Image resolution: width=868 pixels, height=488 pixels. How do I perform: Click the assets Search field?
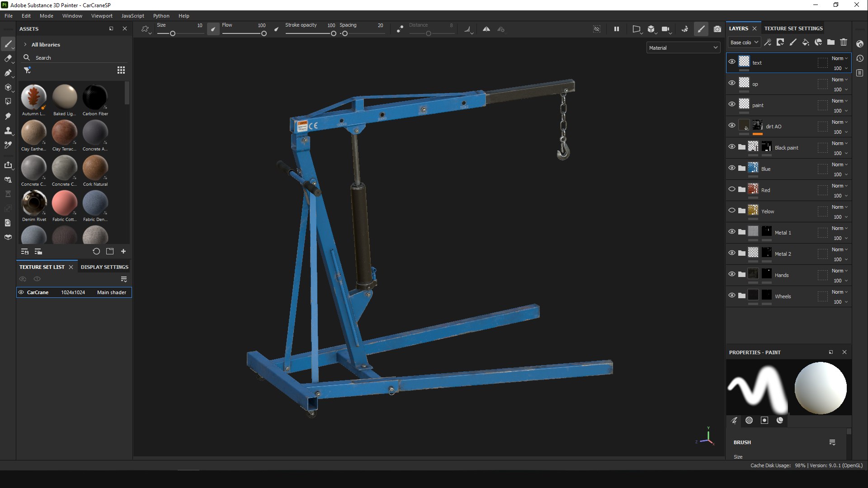[75, 58]
